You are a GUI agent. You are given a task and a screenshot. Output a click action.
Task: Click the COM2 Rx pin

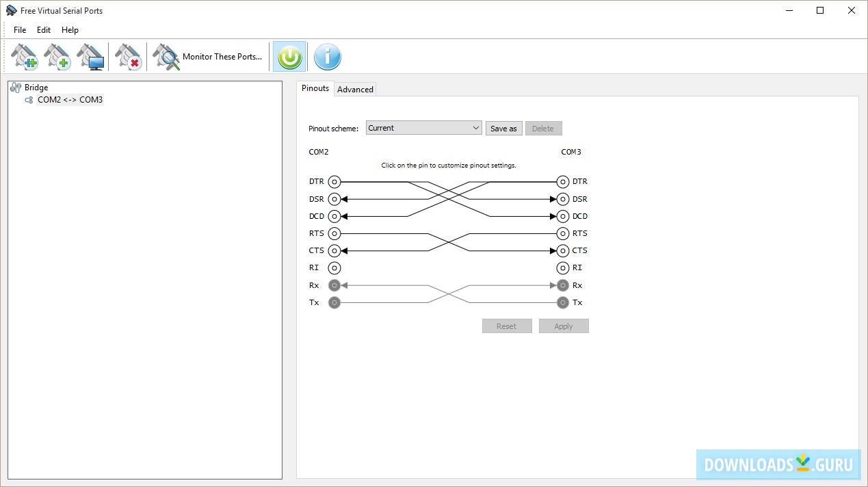pos(334,285)
